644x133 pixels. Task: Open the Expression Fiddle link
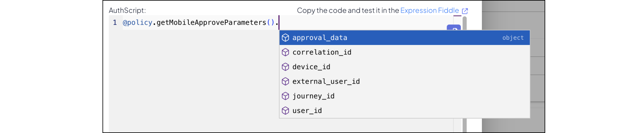coord(429,10)
